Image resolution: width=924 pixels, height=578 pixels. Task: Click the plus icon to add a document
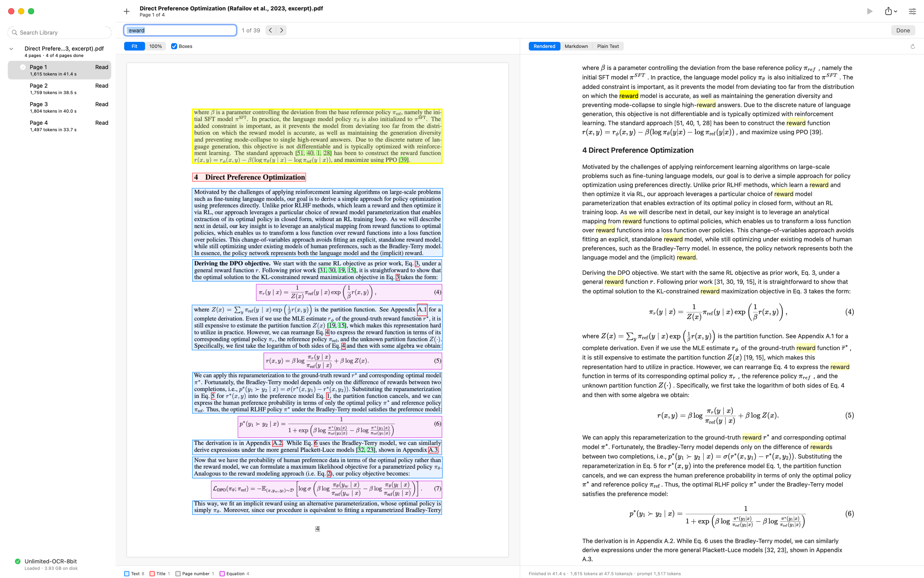127,12
